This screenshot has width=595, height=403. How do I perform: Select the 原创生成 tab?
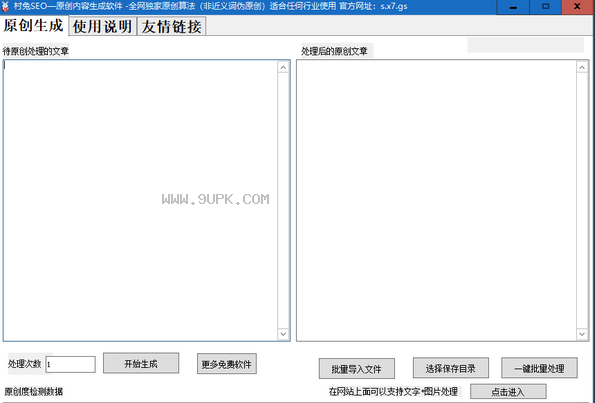point(34,25)
